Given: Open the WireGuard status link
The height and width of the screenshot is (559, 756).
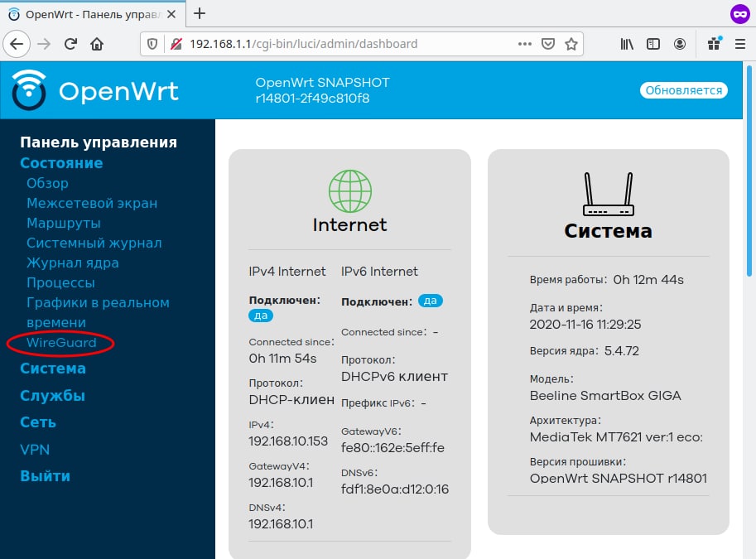Looking at the screenshot, I should point(61,343).
